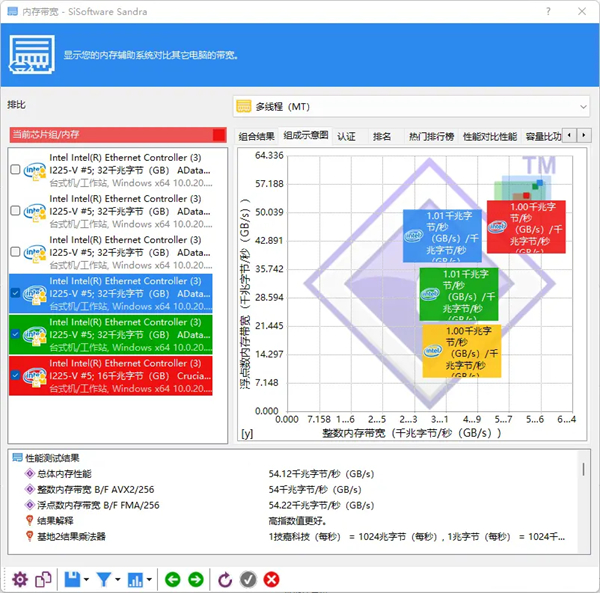600x593 pixels.
Task: Check the first unchecked Intel Ethernet Controller entry
Action: click(15, 169)
